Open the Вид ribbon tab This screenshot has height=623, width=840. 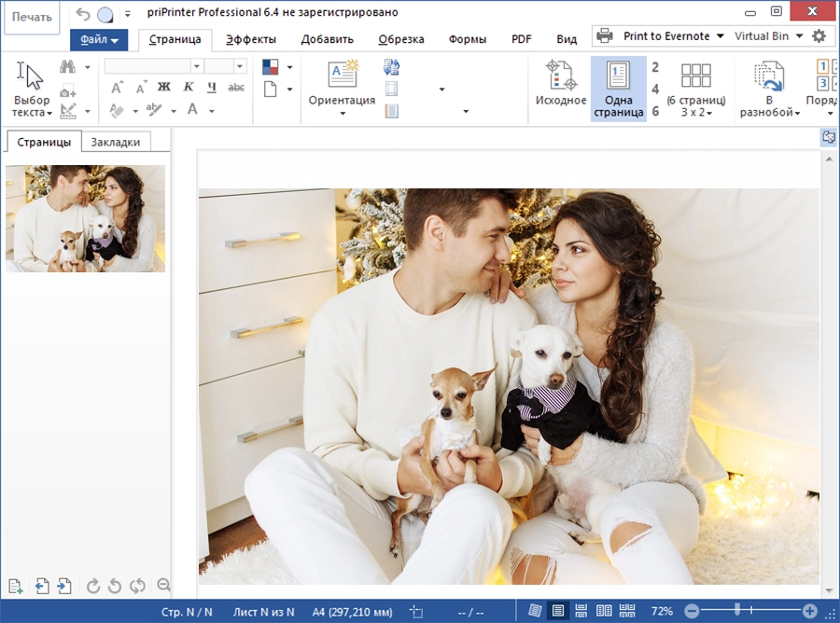(x=567, y=39)
